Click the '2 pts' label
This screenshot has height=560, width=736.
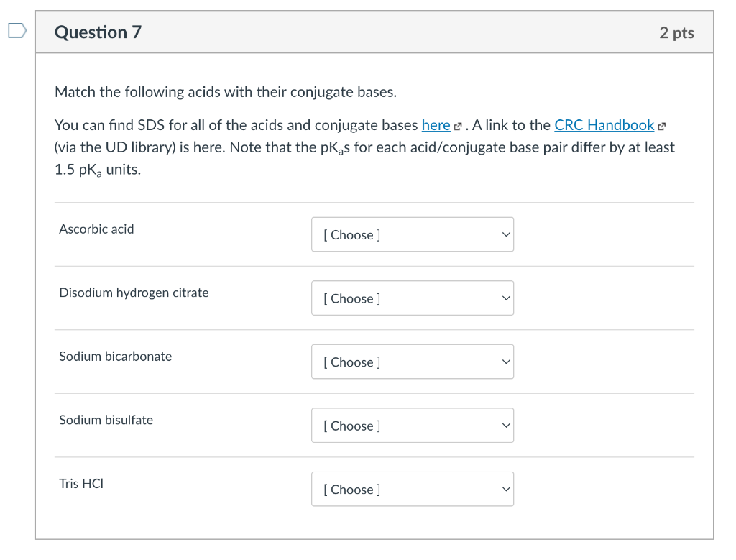coord(676,32)
